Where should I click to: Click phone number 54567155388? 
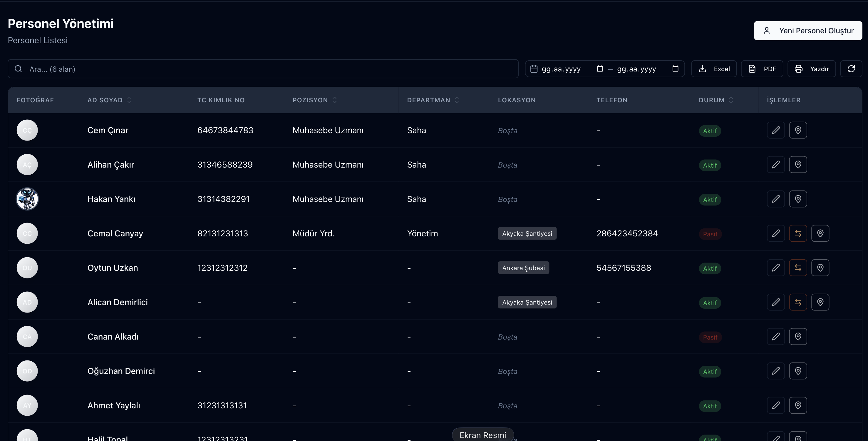(x=624, y=268)
